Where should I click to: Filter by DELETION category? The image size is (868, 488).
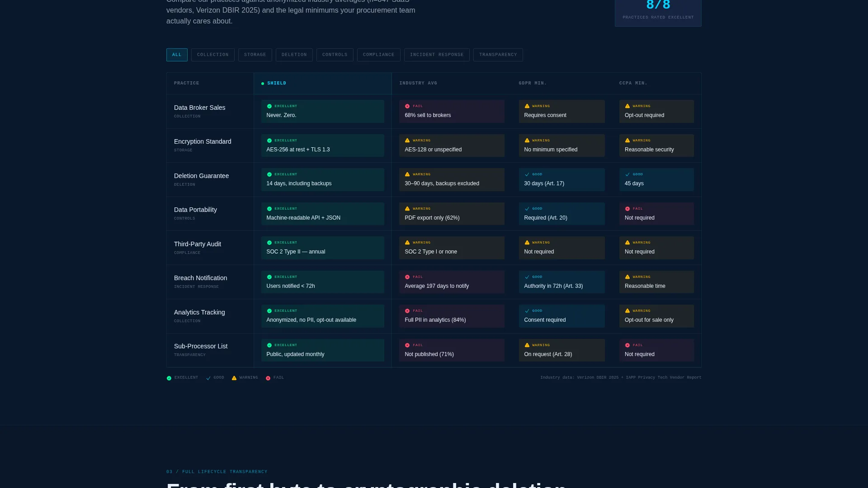[294, 55]
